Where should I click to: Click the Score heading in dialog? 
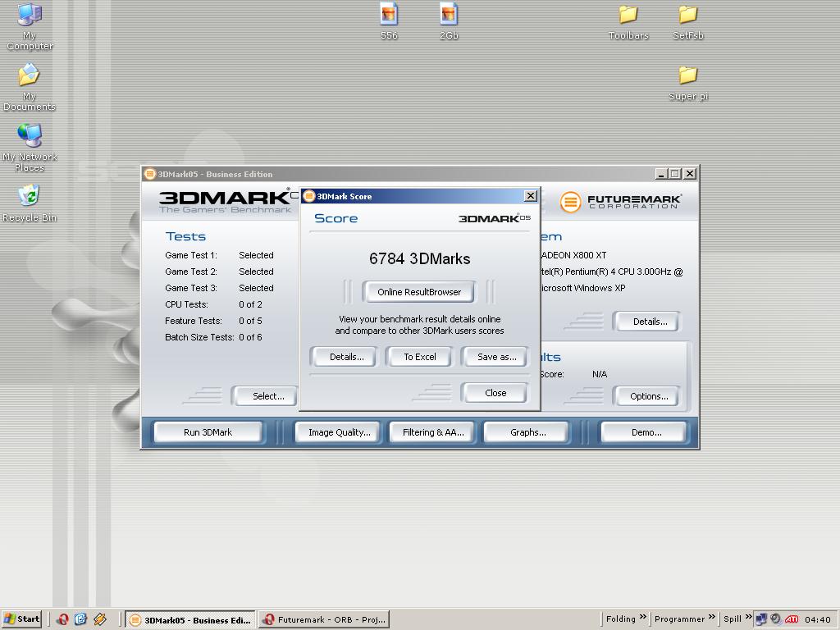pos(336,218)
